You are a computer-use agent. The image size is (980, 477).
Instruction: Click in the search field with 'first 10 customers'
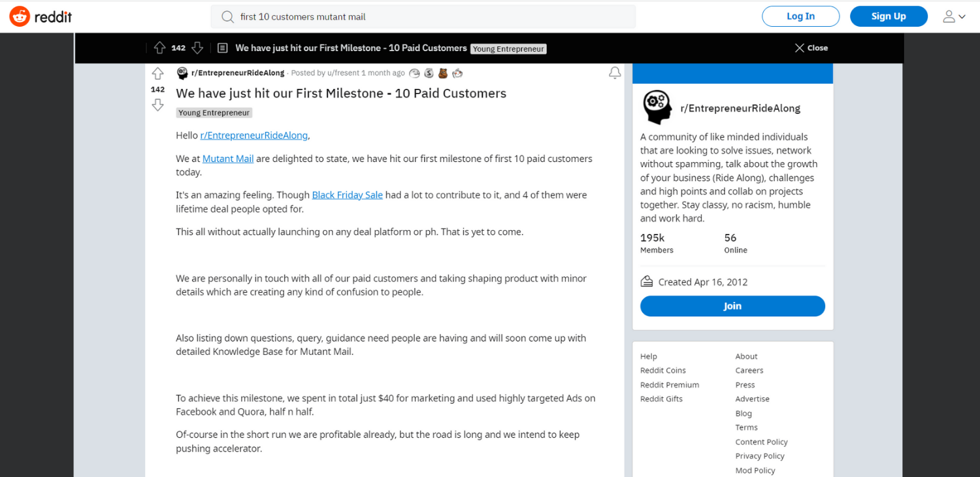pyautogui.click(x=423, y=17)
